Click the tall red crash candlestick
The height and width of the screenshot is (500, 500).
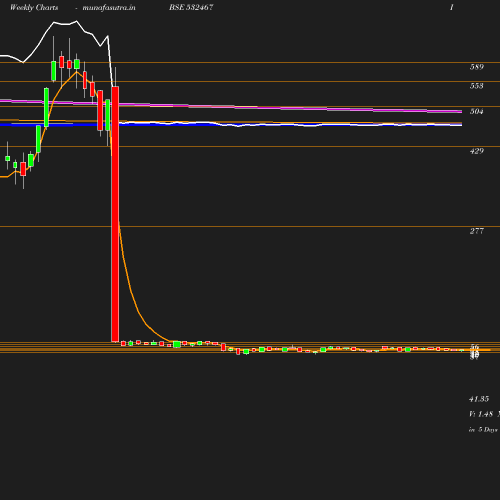click(x=115, y=214)
